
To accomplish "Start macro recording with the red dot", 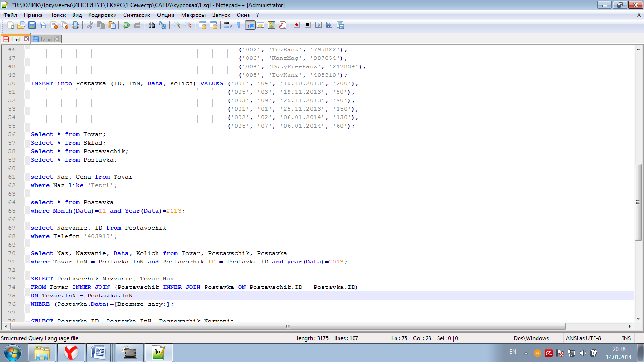I will click(x=297, y=25).
